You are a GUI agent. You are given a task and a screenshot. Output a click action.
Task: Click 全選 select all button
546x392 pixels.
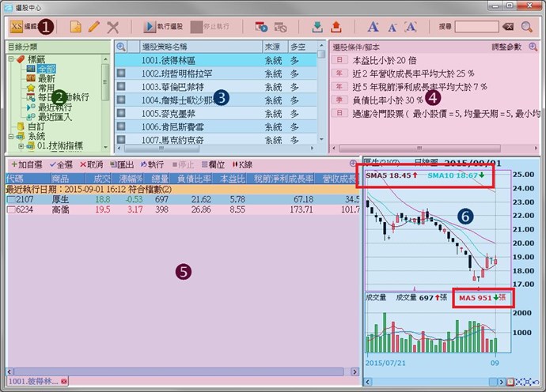[x=61, y=164]
